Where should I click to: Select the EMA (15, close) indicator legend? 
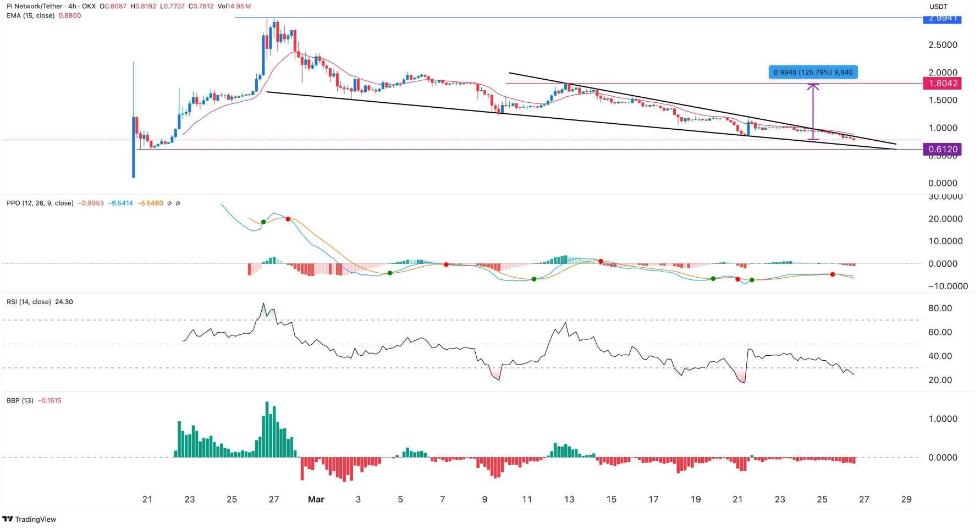(x=30, y=16)
